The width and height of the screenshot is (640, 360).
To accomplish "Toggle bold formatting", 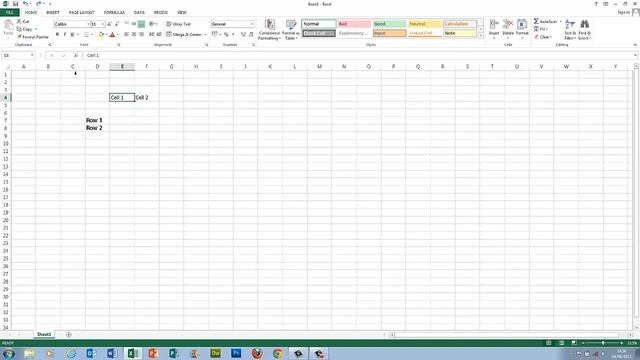I will click(x=57, y=35).
